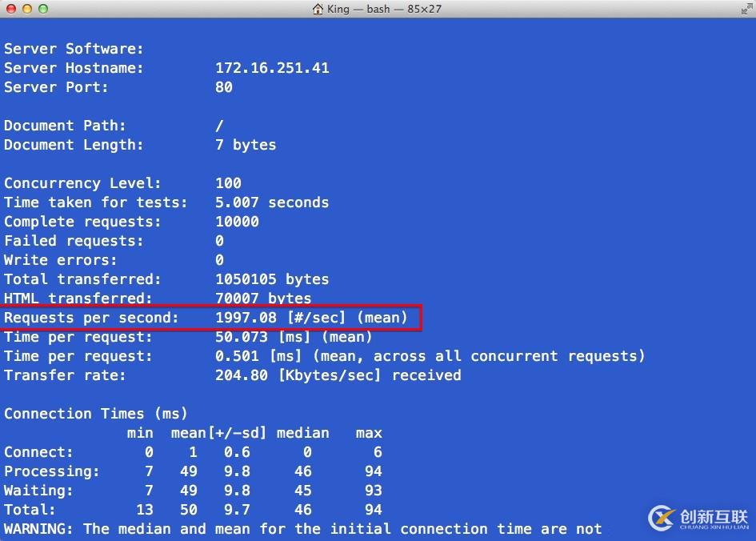
Task: Click the 'Waiting:' row label
Action: tap(38, 491)
